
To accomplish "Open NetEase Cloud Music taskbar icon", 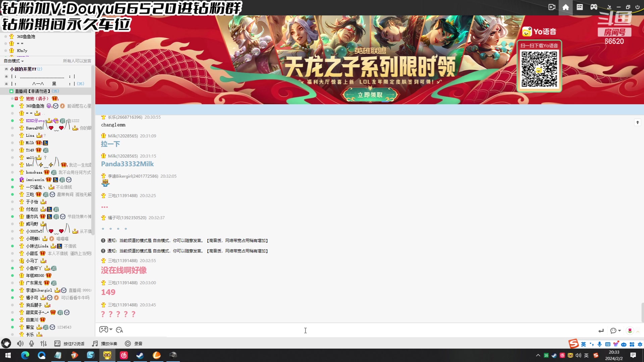I will pos(124,355).
